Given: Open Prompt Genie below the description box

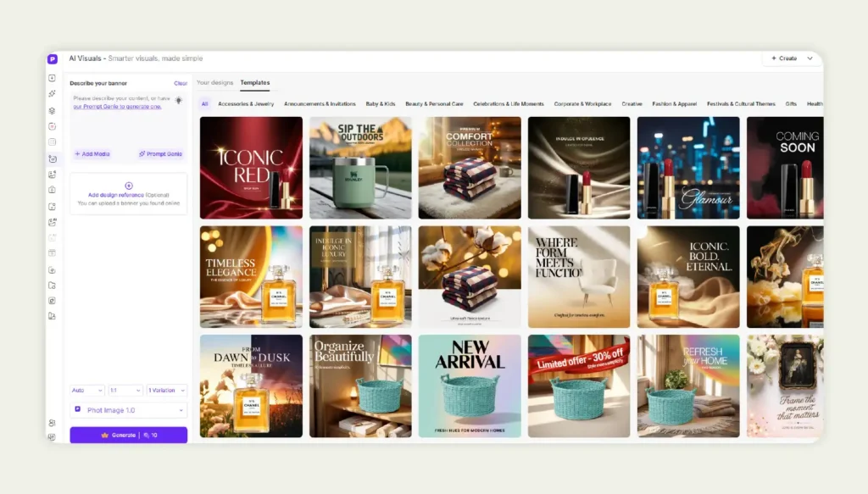Looking at the screenshot, I should 161,153.
